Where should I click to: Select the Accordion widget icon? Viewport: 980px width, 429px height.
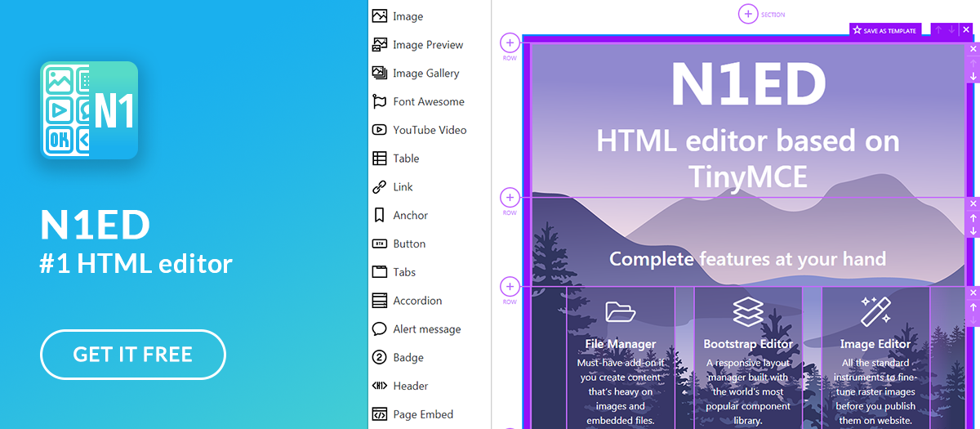(379, 301)
